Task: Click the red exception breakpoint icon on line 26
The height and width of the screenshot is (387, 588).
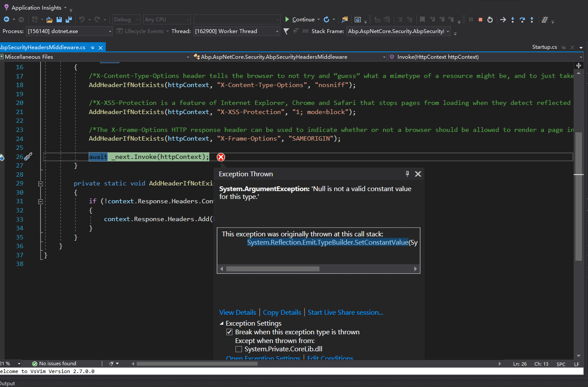Action: [221, 157]
